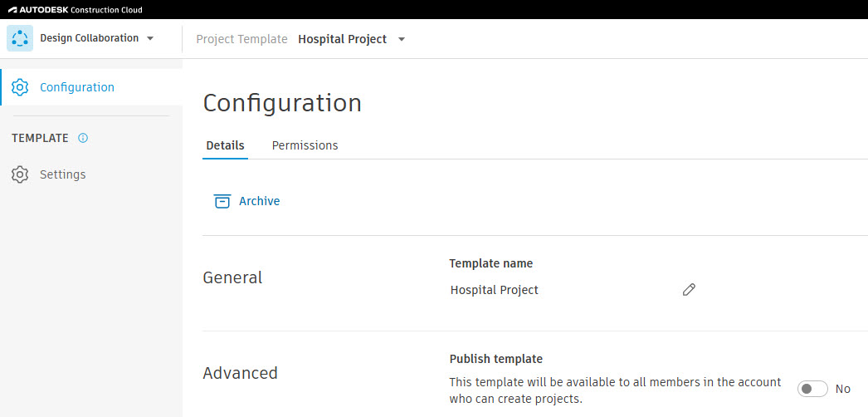Screen dimensions: 868x417
Task: Click the Project Template breadcrumb label
Action: click(x=242, y=39)
